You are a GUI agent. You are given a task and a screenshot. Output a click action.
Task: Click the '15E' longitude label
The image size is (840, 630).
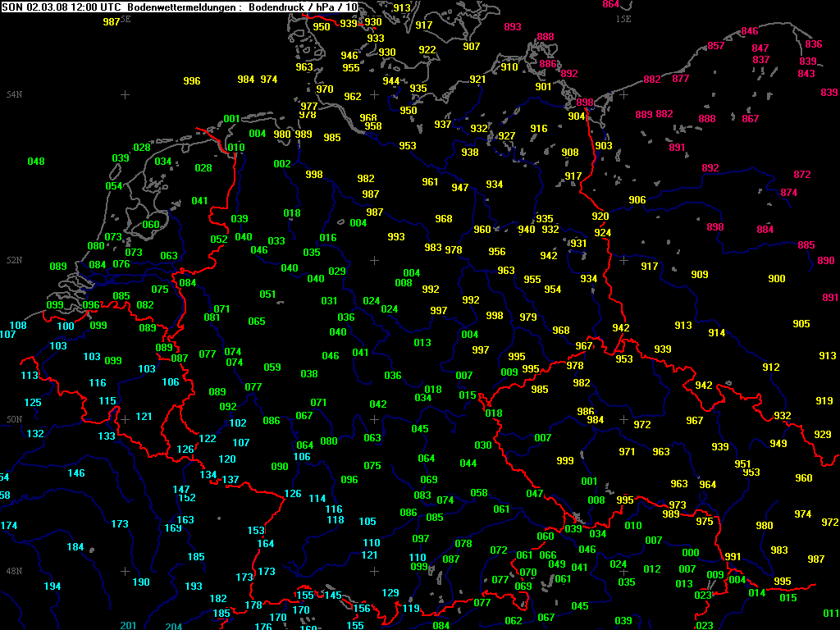tap(623, 18)
